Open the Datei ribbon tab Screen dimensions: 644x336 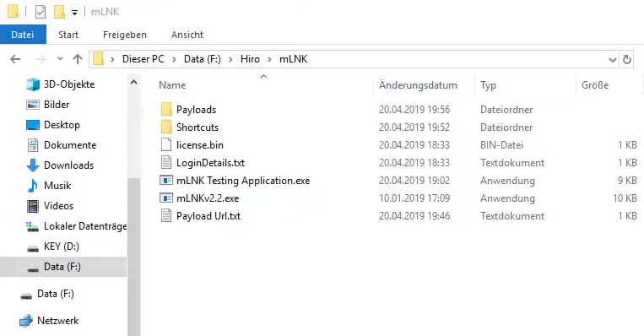(x=23, y=35)
